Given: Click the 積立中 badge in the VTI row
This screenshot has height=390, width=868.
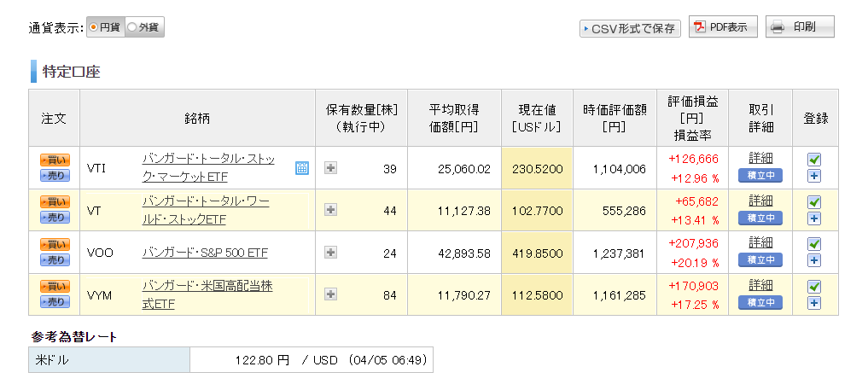Looking at the screenshot, I should pyautogui.click(x=760, y=176).
